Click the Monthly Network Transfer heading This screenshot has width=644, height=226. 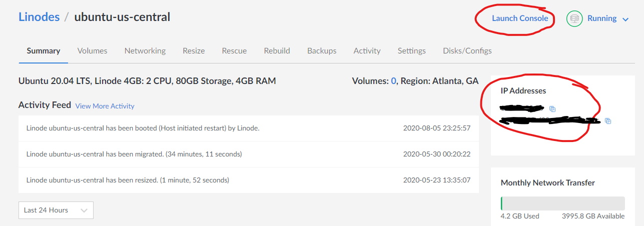pos(548,182)
